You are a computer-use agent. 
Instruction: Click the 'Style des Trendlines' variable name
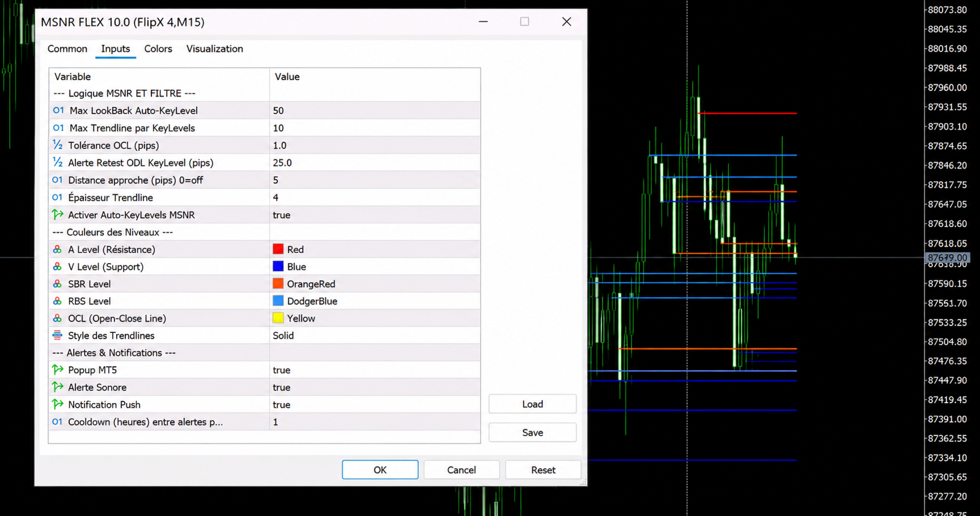(x=111, y=336)
